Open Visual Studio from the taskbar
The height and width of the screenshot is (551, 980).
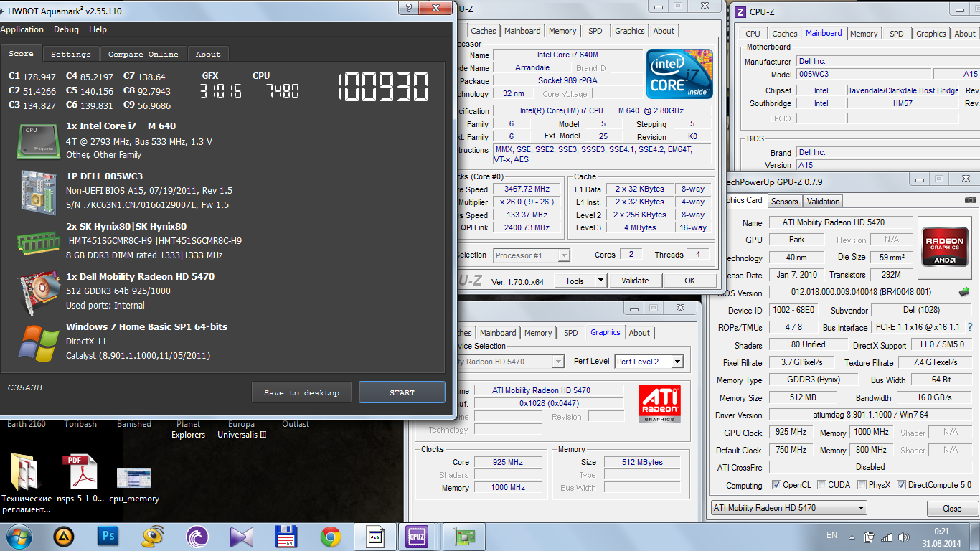[242, 536]
